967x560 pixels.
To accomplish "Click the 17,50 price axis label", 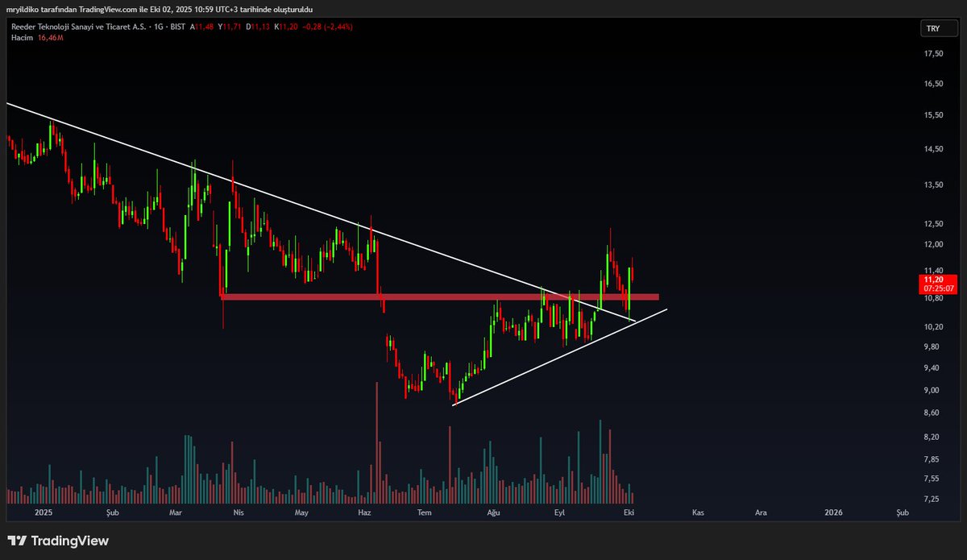I will [x=933, y=53].
